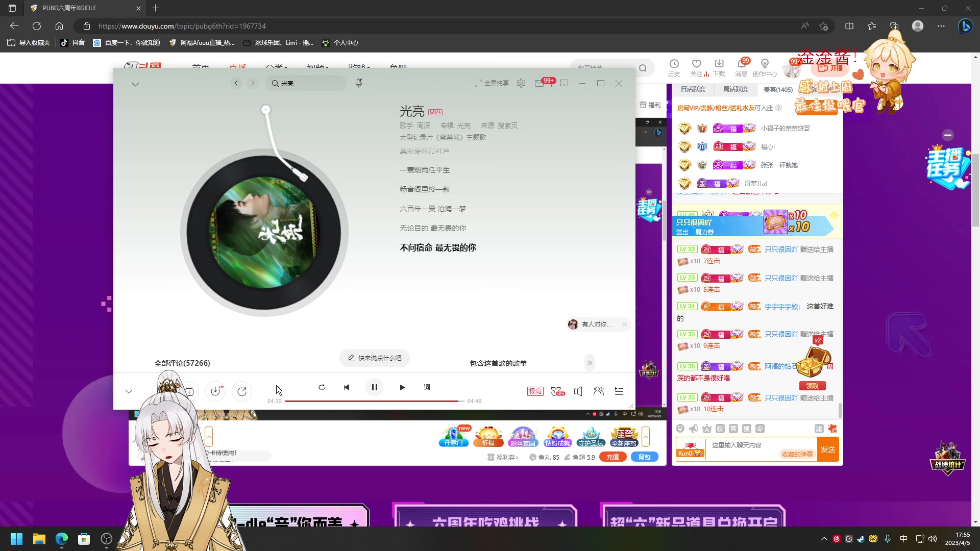Viewport: 980px width, 551px height.
Task: Open the 背包 backpack button
Action: point(644,457)
